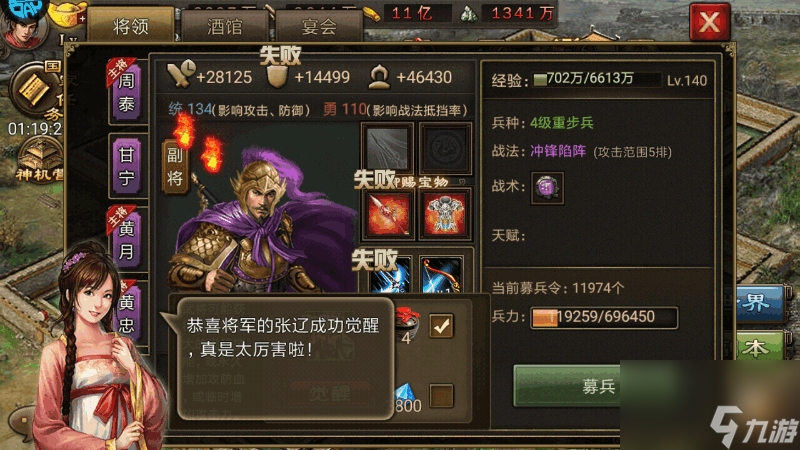The height and width of the screenshot is (450, 800).
Task: Select the armor equipment slot
Action: click(445, 214)
